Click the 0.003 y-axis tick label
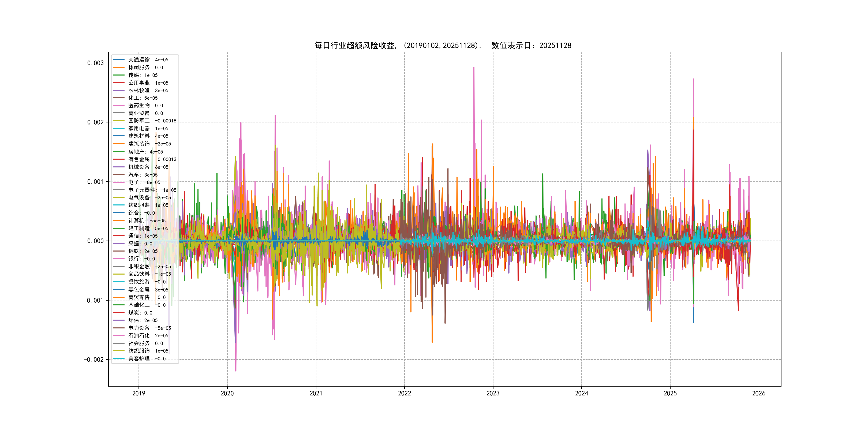The image size is (868, 434). click(x=95, y=63)
